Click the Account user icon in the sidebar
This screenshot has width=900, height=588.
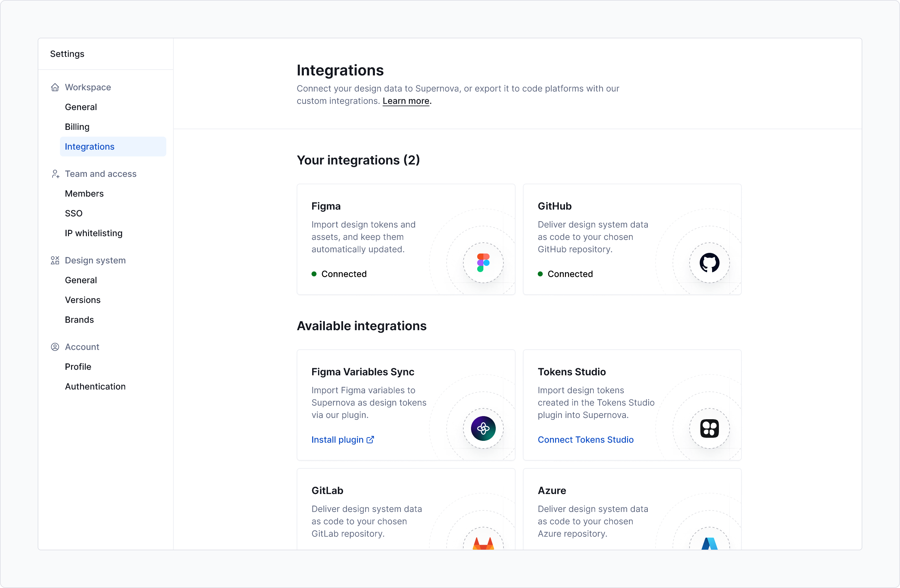tap(55, 347)
